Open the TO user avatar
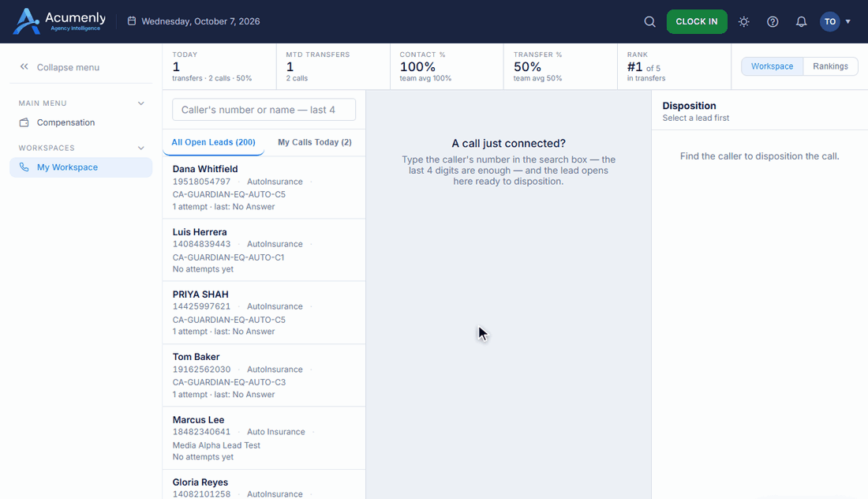 [830, 21]
